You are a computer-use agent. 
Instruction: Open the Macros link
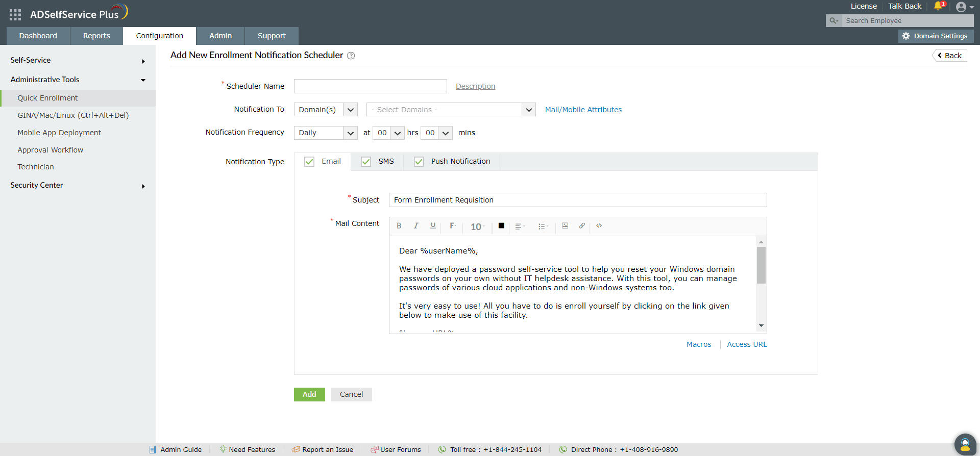click(x=699, y=344)
